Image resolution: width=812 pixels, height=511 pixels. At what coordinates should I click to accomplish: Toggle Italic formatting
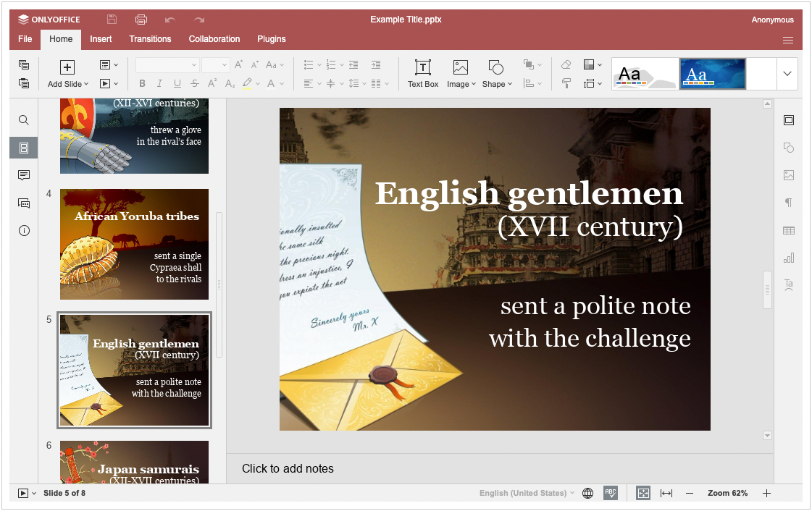coord(159,83)
